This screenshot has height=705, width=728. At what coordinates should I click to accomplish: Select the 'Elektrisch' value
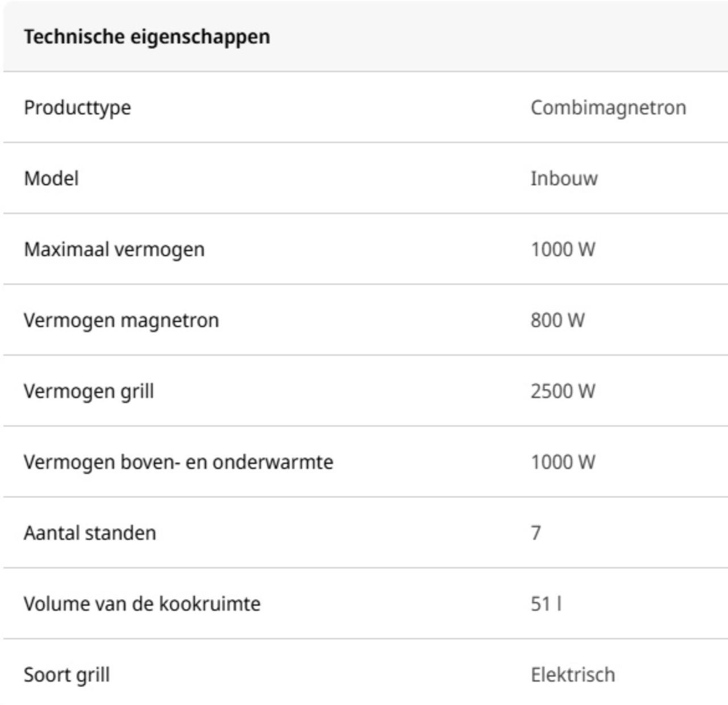click(573, 675)
